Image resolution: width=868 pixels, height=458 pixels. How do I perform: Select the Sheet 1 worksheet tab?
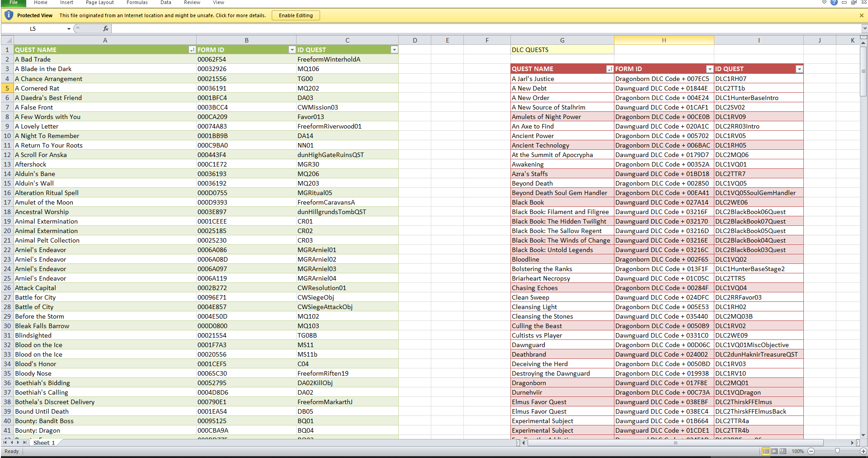(44, 443)
